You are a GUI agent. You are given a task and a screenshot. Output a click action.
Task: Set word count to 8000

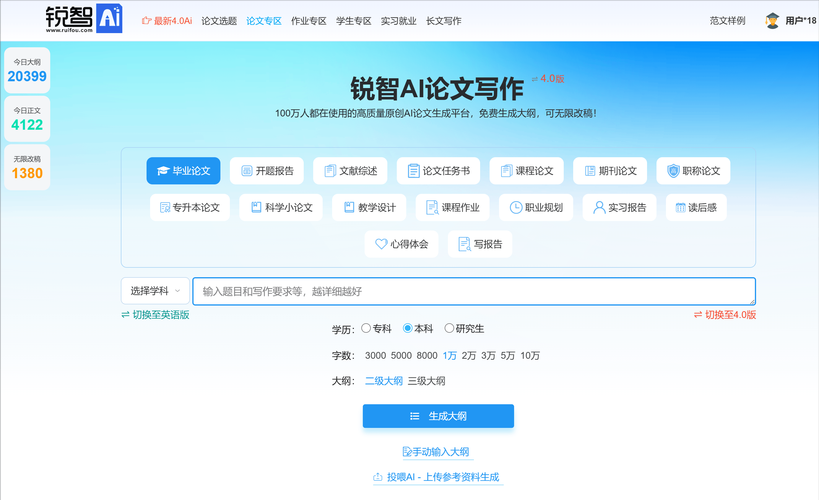427,356
